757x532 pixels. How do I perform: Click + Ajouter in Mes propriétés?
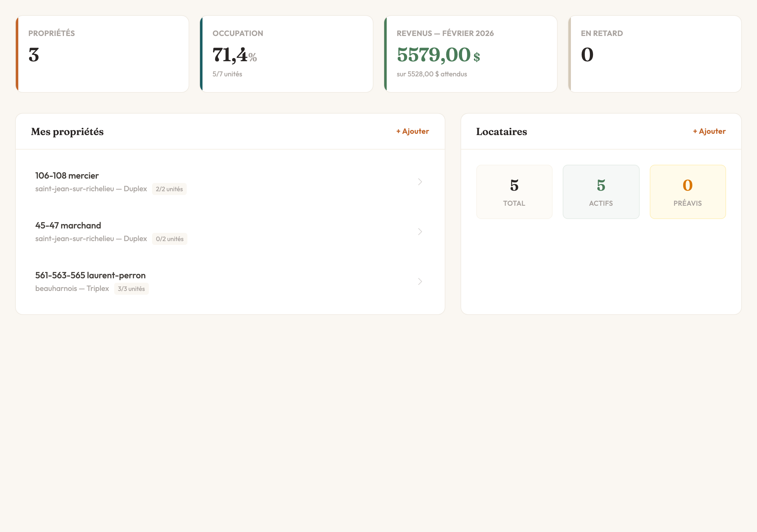[412, 131]
